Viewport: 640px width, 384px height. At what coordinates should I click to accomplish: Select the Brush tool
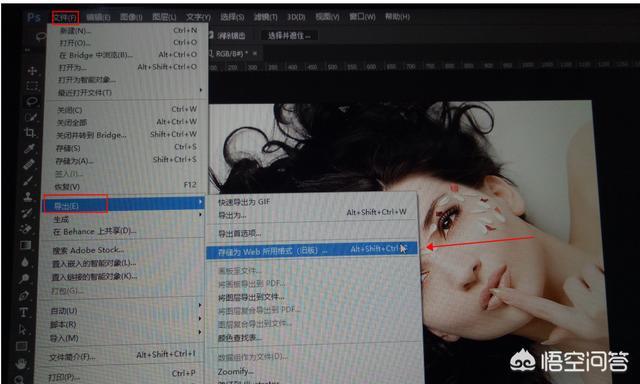[x=28, y=180]
